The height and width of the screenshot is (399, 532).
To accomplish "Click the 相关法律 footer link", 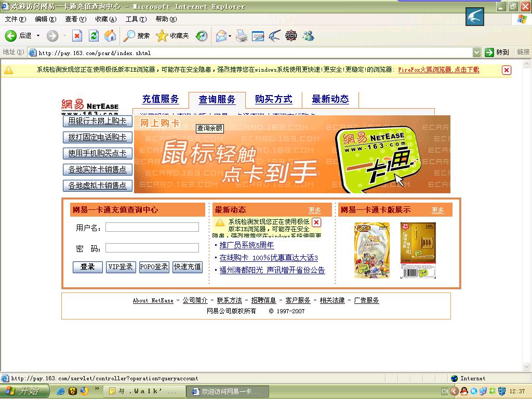I will coord(332,300).
